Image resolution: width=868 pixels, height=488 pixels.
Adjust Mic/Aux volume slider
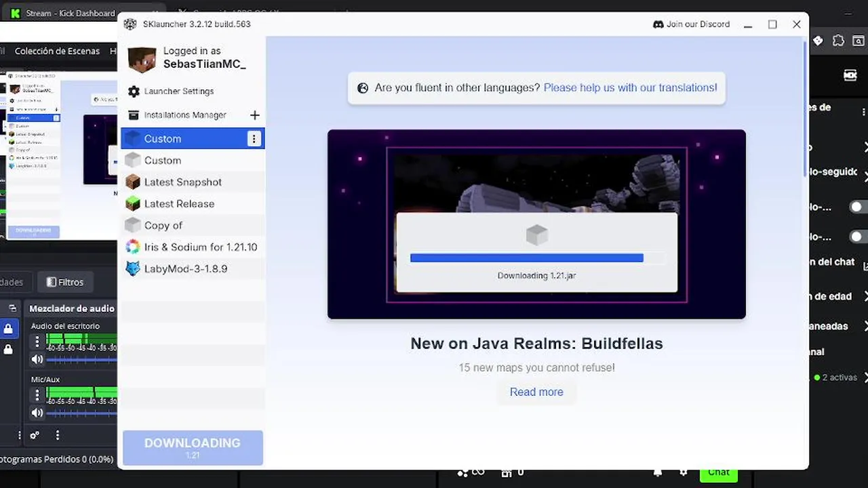(x=81, y=413)
